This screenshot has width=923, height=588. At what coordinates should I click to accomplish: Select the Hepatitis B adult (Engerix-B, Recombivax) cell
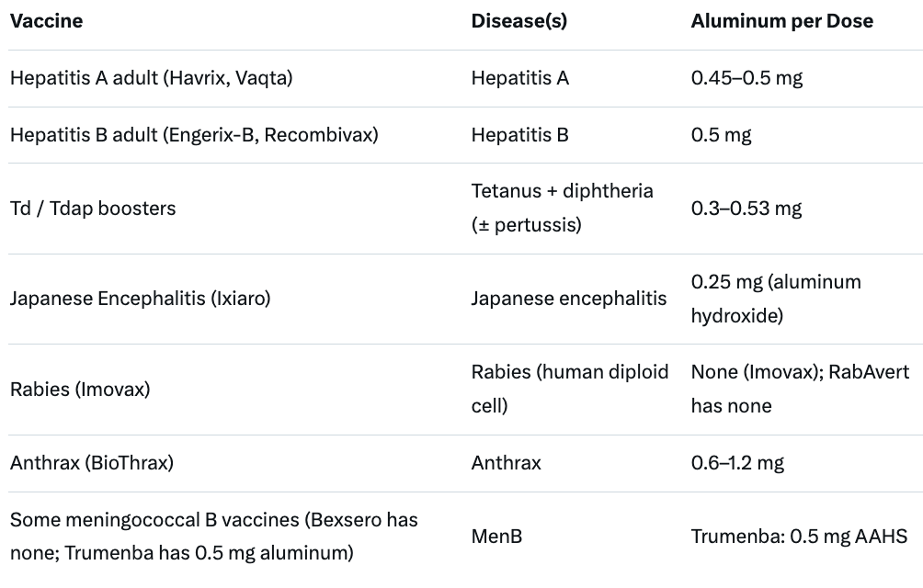pos(194,135)
